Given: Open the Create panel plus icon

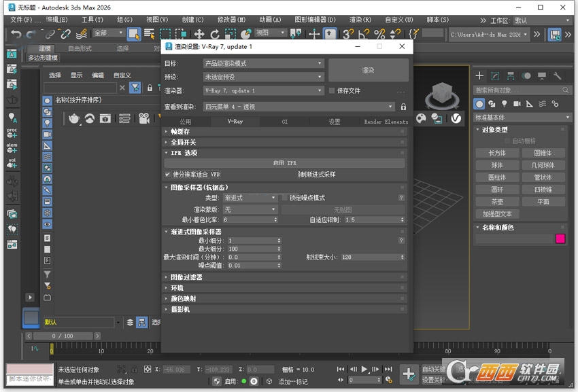Looking at the screenshot, I should tap(479, 76).
